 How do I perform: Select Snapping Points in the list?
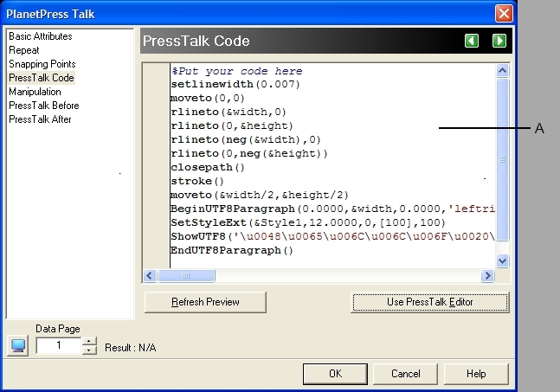point(42,64)
